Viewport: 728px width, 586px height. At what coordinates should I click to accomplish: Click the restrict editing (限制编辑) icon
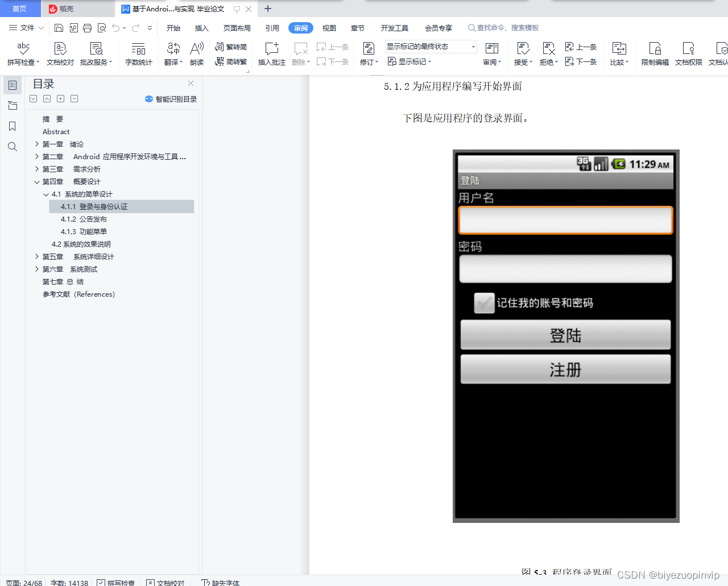655,53
